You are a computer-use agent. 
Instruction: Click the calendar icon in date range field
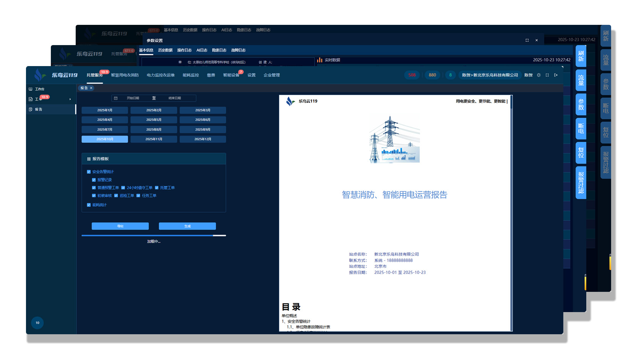click(x=116, y=98)
